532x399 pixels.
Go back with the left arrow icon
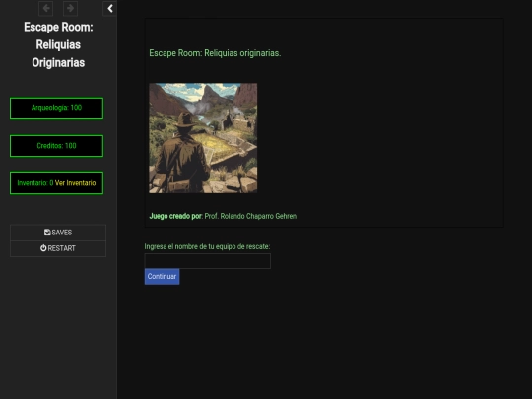coord(45,8)
